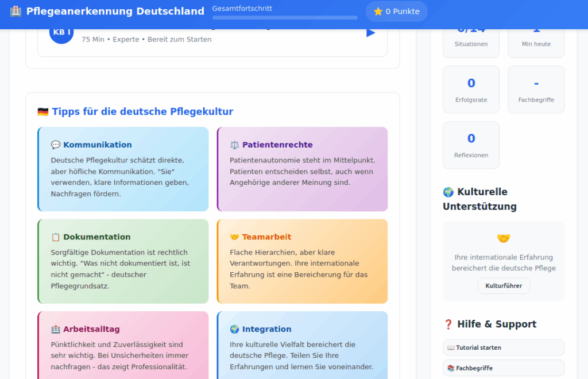Click the Pflegeanerkennung Deutschland title
588x379 pixels.
click(x=115, y=11)
